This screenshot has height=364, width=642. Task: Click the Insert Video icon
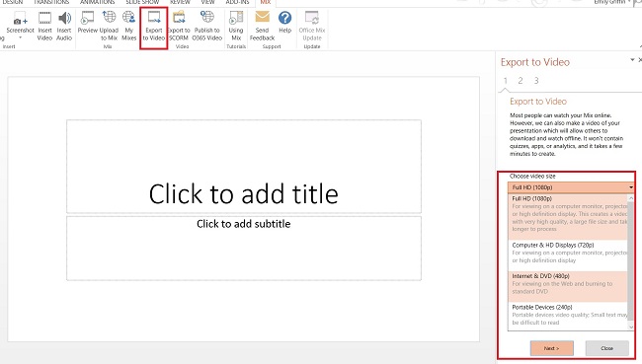[44, 19]
